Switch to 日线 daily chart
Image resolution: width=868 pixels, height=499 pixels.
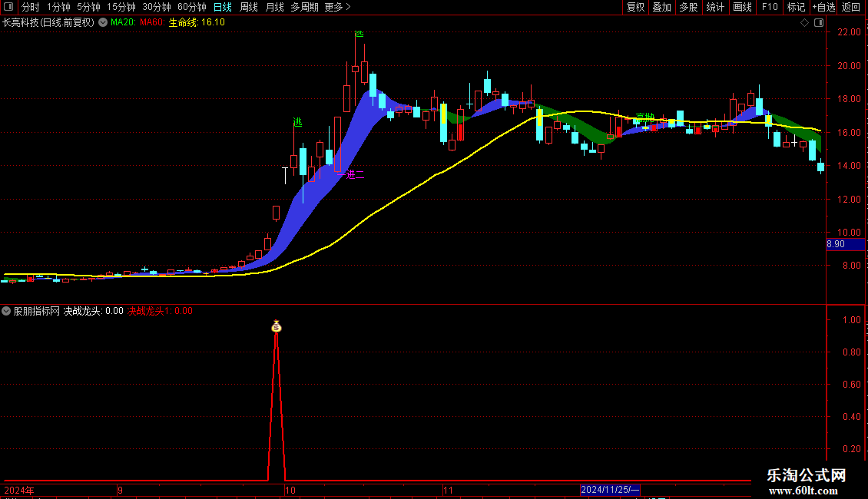point(223,7)
